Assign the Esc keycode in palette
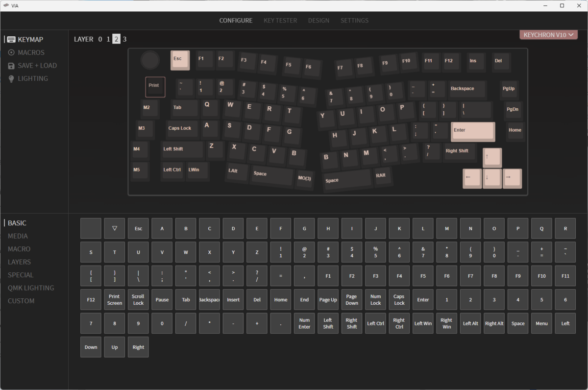 (x=138, y=228)
